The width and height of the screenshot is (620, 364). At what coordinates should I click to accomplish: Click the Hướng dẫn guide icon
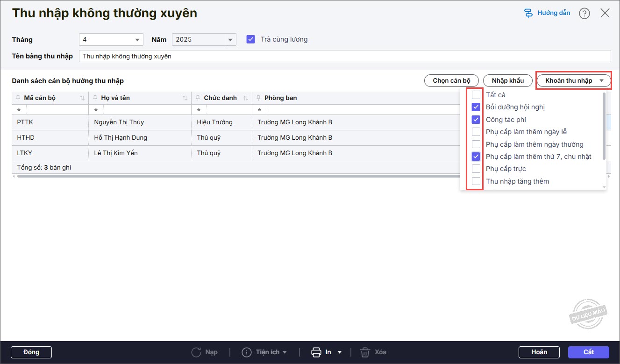528,13
